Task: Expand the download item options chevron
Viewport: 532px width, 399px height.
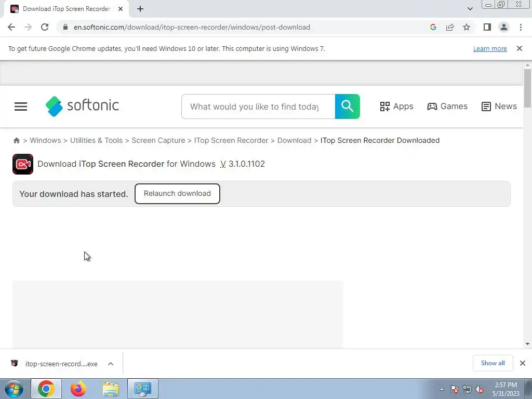Action: pos(111,364)
